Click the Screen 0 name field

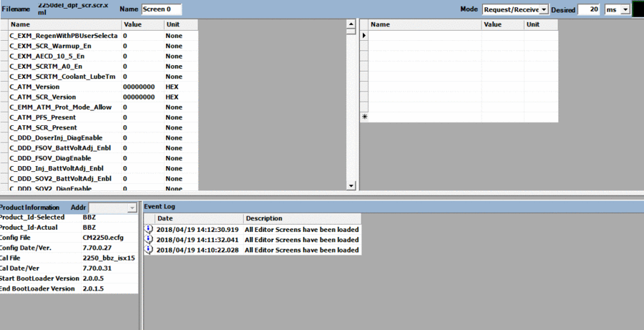(x=161, y=9)
